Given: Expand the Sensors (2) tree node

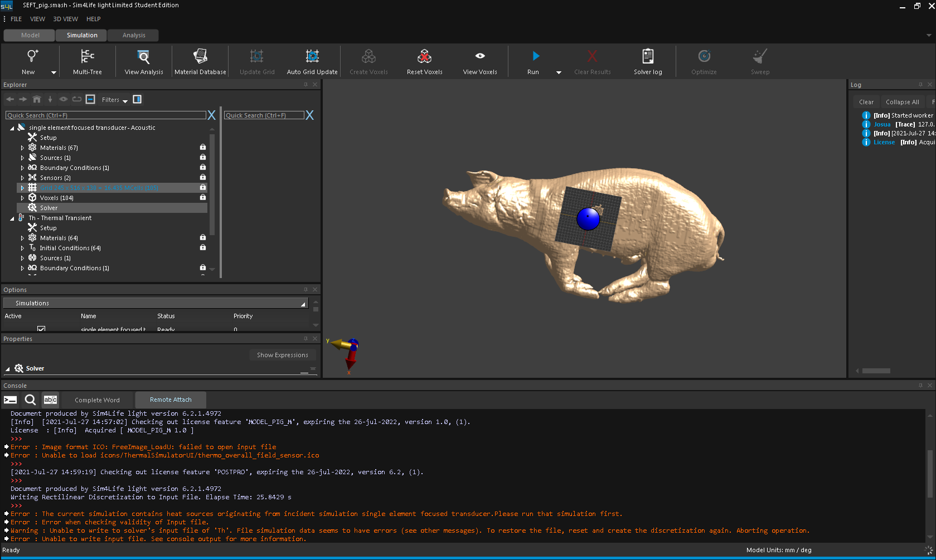Looking at the screenshot, I should tap(22, 178).
